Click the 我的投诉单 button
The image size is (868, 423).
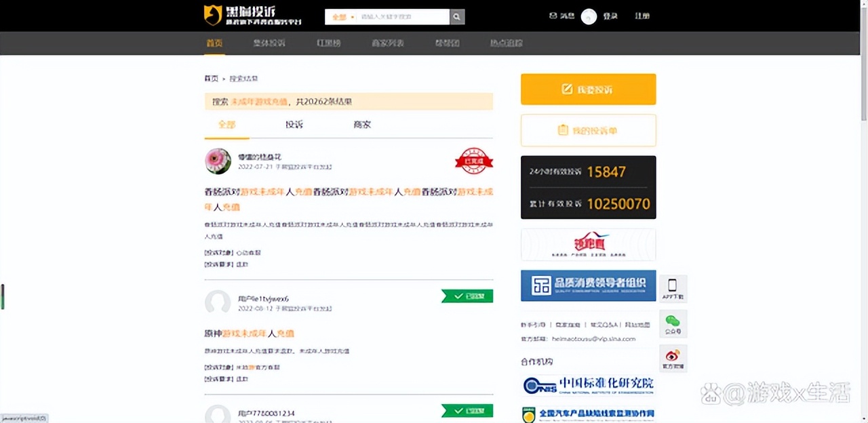coord(587,130)
